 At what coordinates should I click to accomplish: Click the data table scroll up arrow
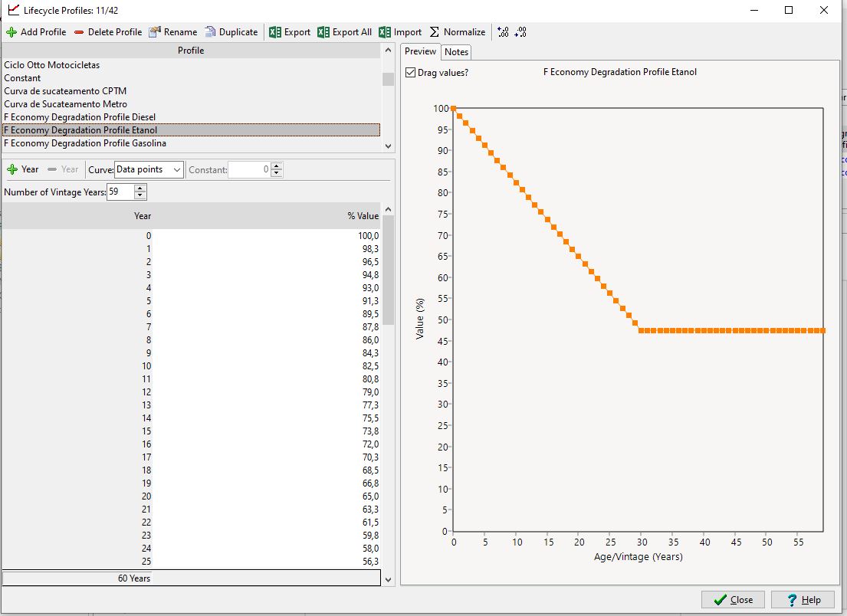coord(388,209)
